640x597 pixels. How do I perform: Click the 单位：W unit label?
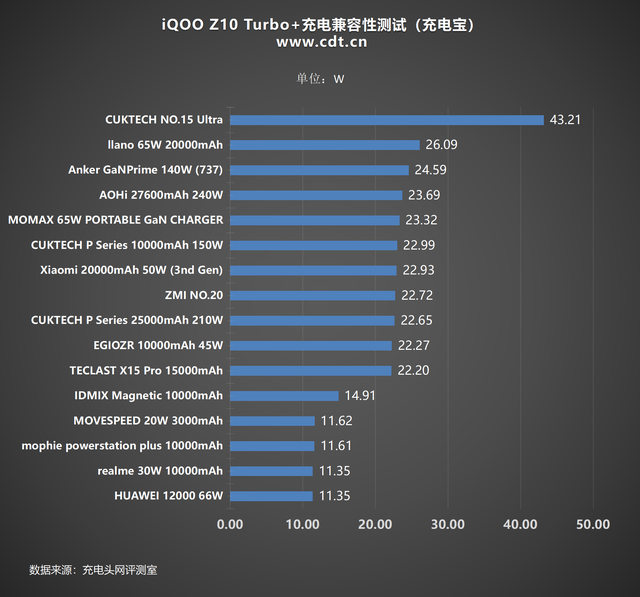point(320,79)
